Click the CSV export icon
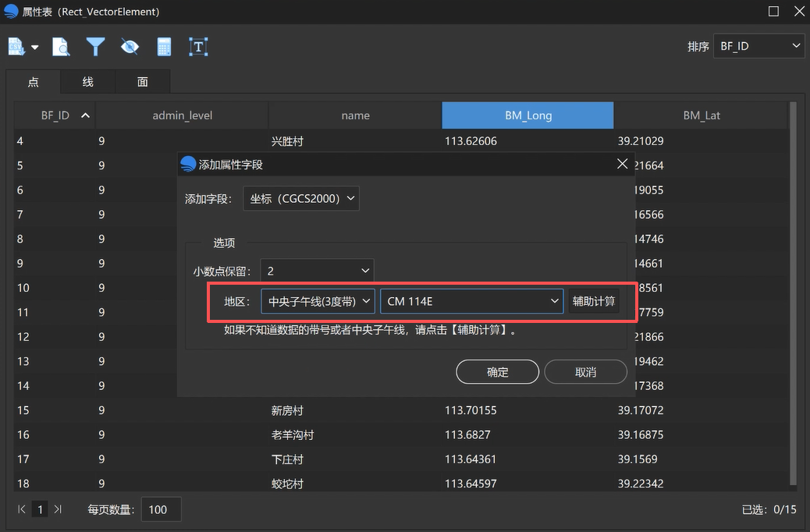The height and width of the screenshot is (532, 810). (16, 47)
